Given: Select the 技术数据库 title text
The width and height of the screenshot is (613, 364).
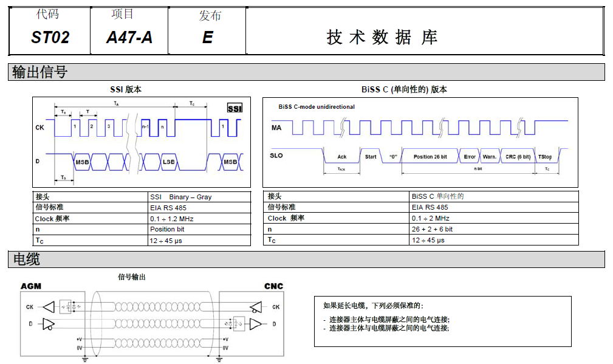Looking at the screenshot, I should pyautogui.click(x=382, y=38).
